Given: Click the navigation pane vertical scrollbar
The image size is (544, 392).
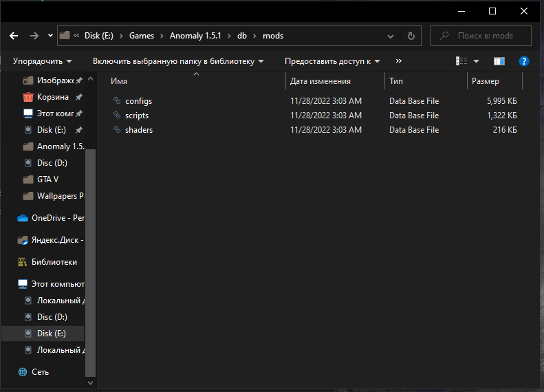Looking at the screenshot, I should pyautogui.click(x=91, y=261).
